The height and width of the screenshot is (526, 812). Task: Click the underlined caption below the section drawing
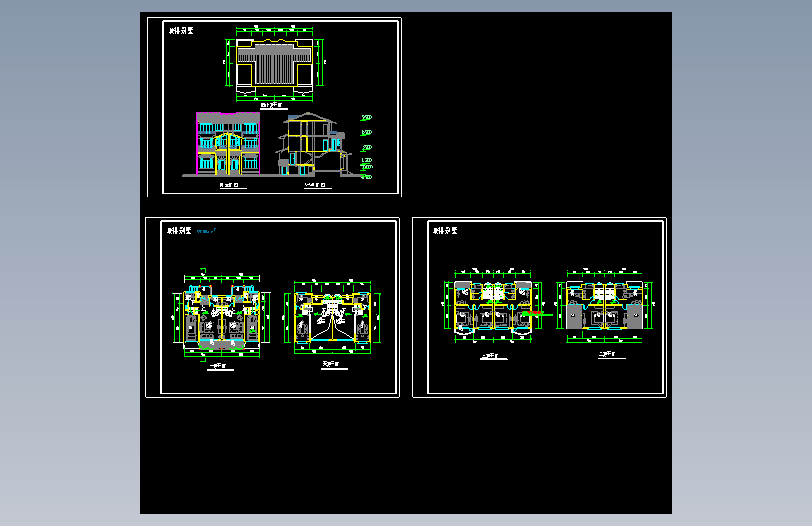(x=317, y=185)
